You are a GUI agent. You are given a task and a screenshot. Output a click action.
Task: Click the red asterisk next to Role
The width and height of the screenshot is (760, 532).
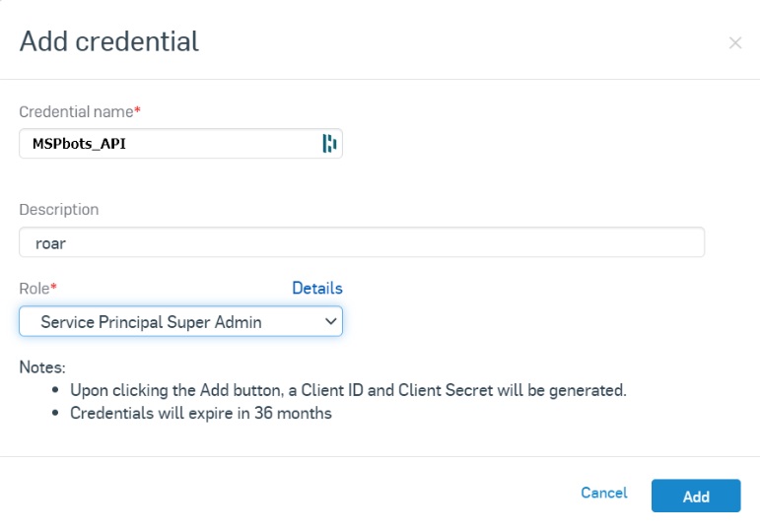point(54,288)
